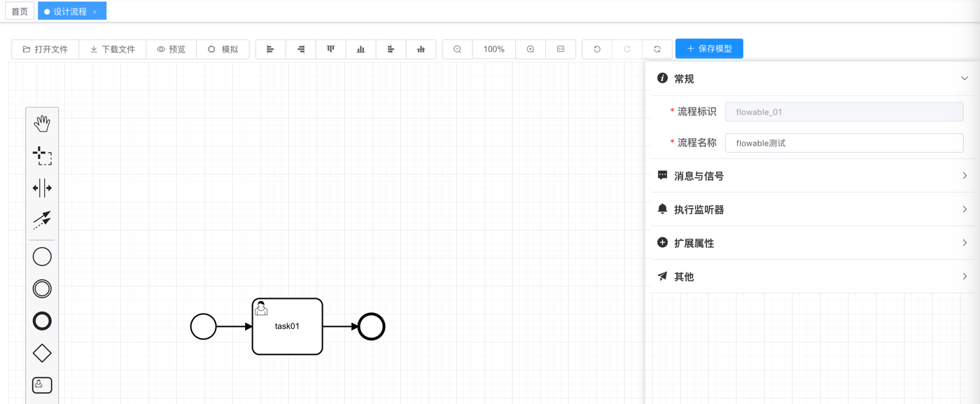The height and width of the screenshot is (404, 980).
Task: Click the zoom out magnifier icon
Action: 457,49
